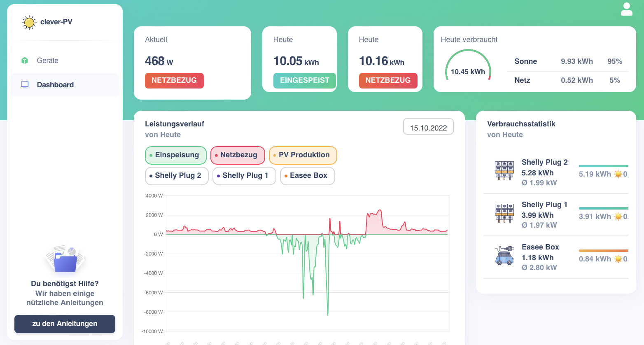
Task: Toggle the Shelly Plug 2 chart series
Action: pyautogui.click(x=177, y=176)
